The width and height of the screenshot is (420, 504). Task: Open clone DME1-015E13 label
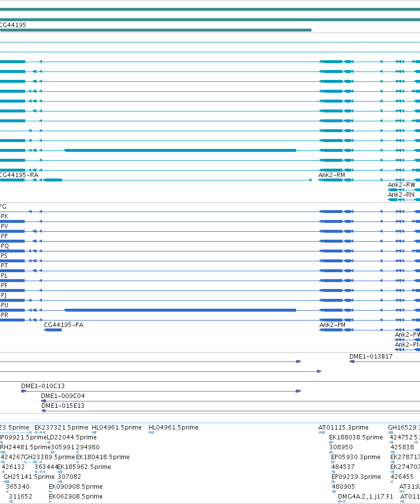pos(63,406)
